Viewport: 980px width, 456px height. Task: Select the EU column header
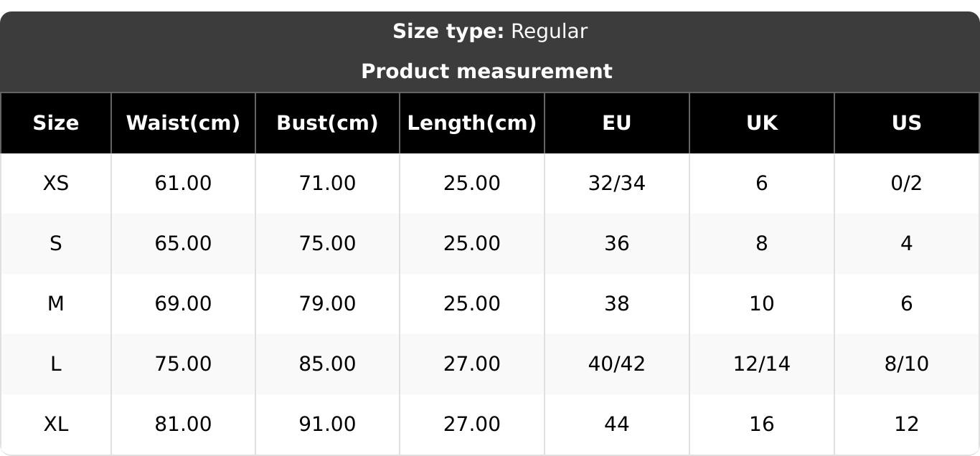tap(616, 123)
